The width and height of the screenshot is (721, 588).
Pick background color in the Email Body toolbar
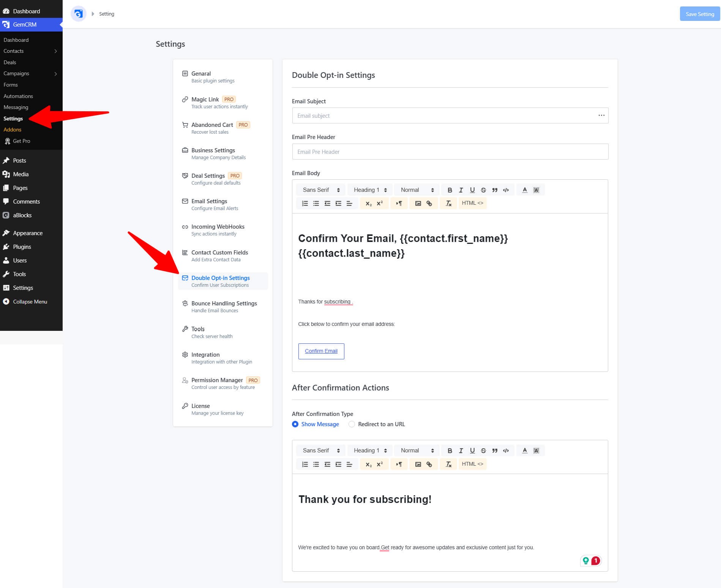click(536, 190)
